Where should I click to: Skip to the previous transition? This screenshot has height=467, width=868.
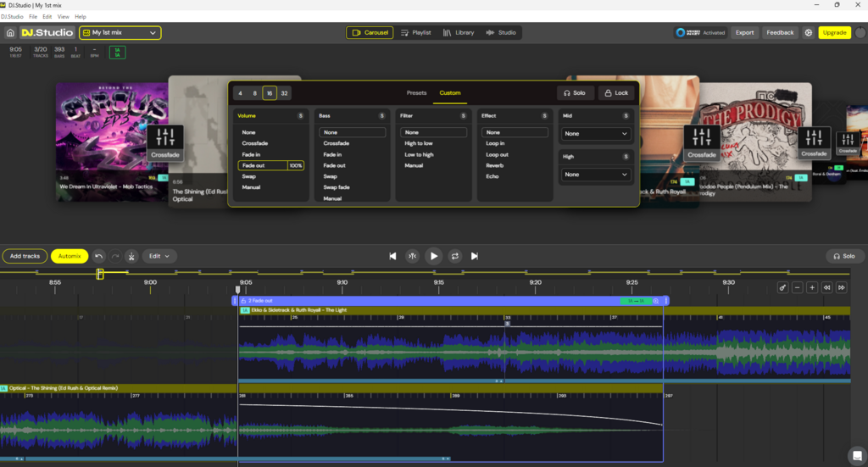point(392,256)
